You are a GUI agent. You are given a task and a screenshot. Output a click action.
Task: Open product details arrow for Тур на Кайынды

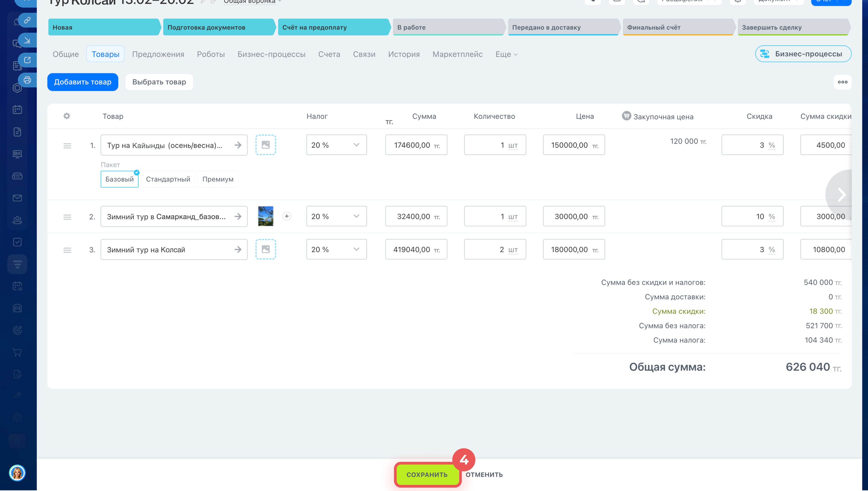coord(238,145)
